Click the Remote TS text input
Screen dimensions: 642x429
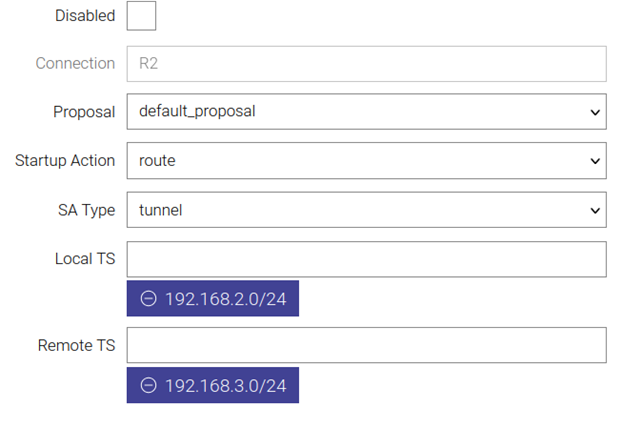tap(366, 345)
